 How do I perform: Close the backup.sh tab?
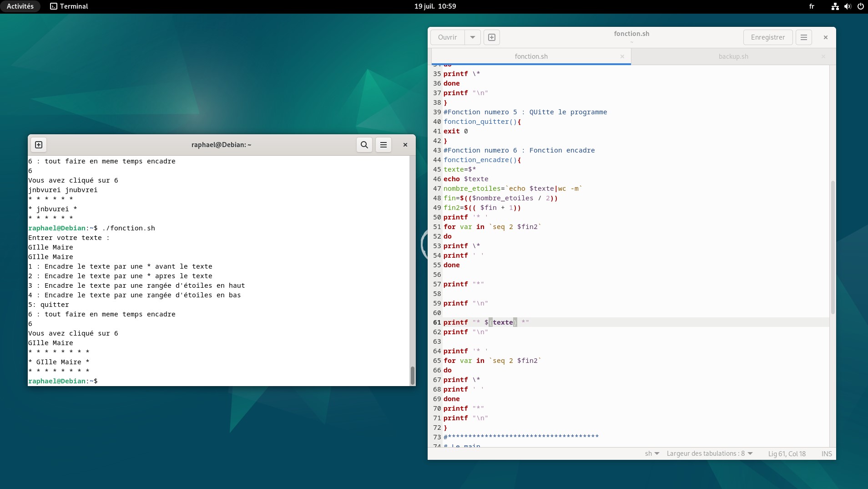[823, 56]
